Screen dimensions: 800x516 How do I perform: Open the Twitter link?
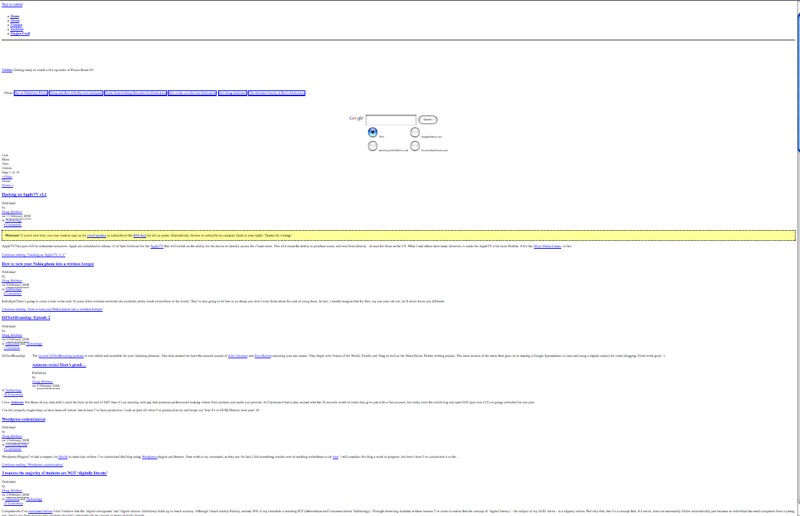click(x=7, y=70)
